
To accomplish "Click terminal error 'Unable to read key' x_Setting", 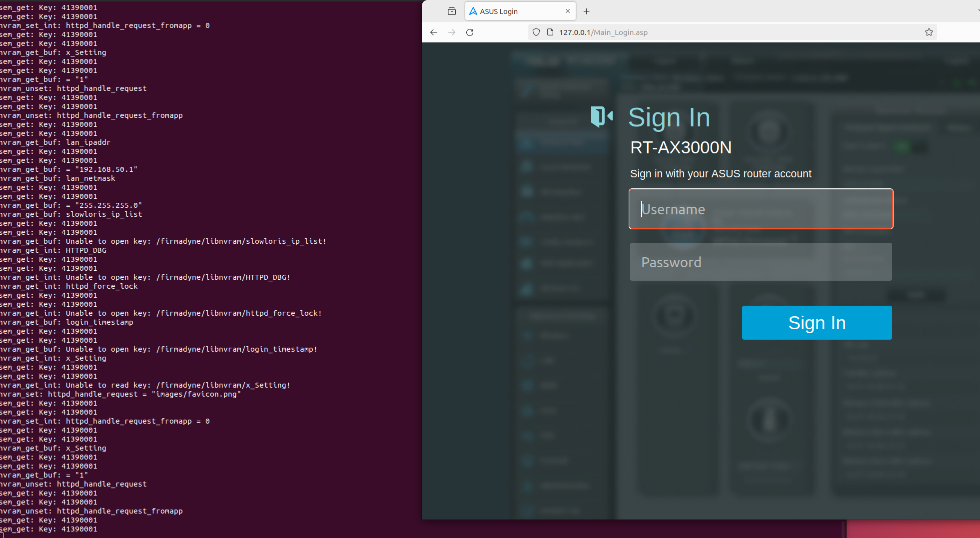I will pos(145,385).
